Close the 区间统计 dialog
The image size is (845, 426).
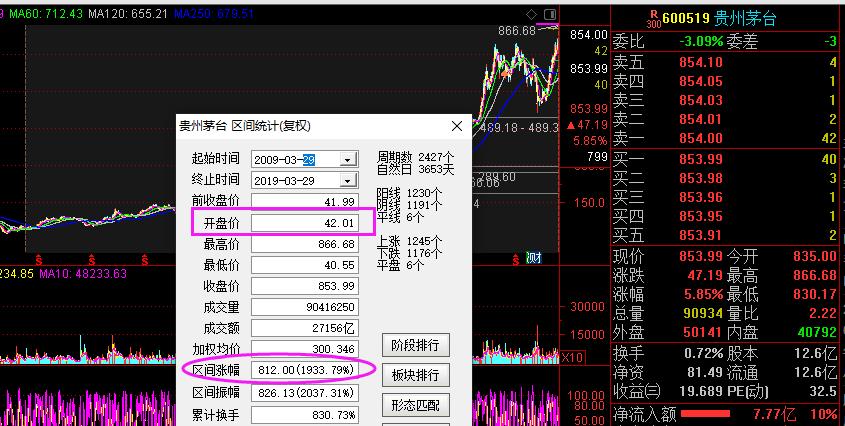point(456,126)
